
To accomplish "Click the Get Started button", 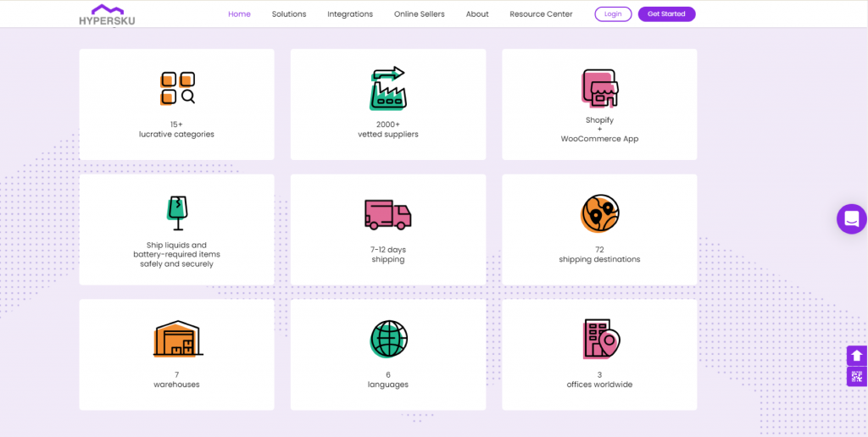I will pos(666,14).
